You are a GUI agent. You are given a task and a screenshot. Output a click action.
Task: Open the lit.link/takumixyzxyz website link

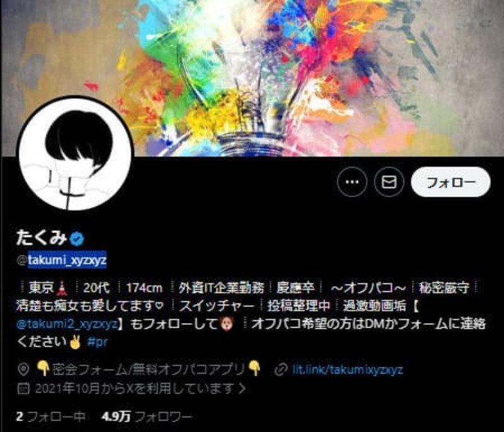348,370
